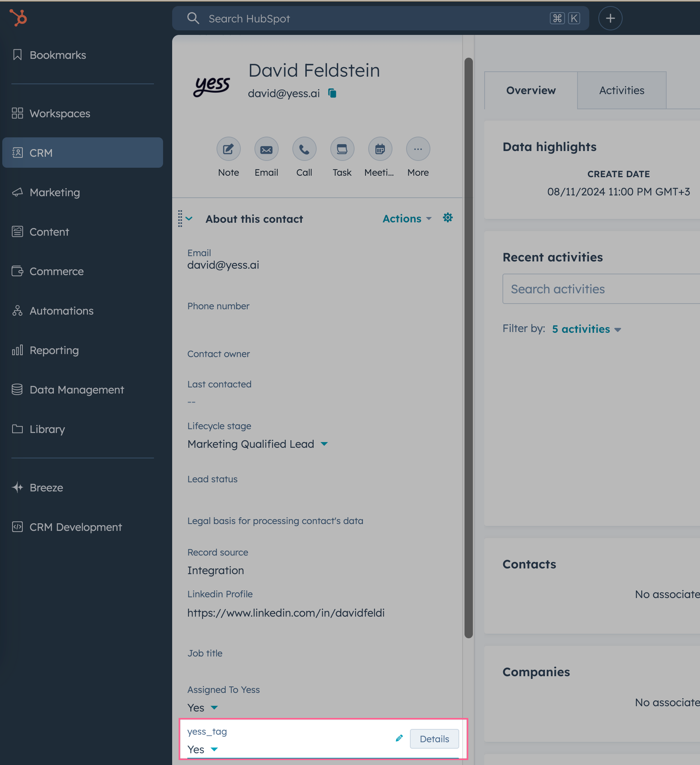Image resolution: width=700 pixels, height=765 pixels.
Task: Click the search magnifier icon
Action: coord(193,18)
